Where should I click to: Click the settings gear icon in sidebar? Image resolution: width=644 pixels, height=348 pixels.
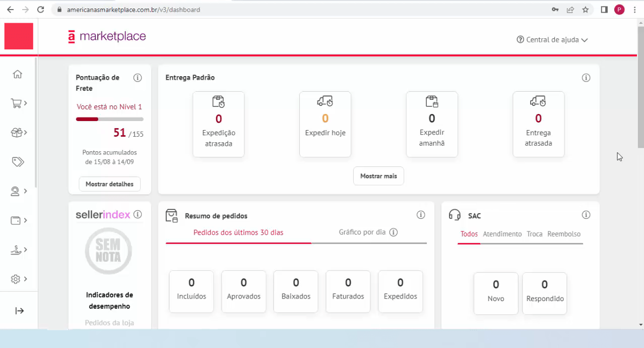coord(16,279)
